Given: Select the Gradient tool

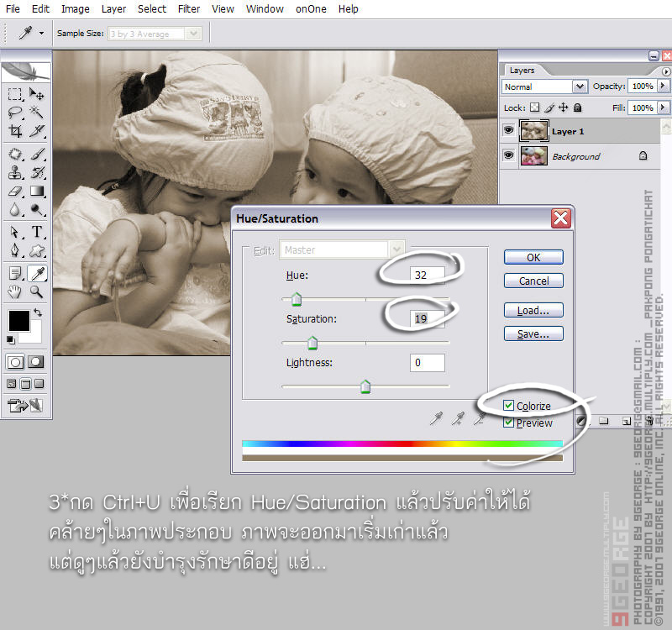Looking at the screenshot, I should [x=37, y=192].
